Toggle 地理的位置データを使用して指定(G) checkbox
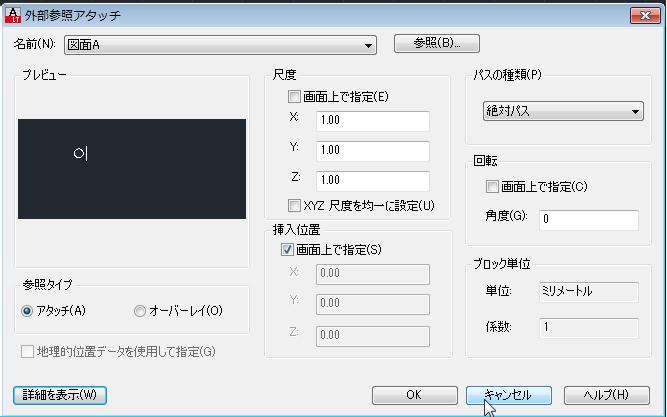 (27, 351)
